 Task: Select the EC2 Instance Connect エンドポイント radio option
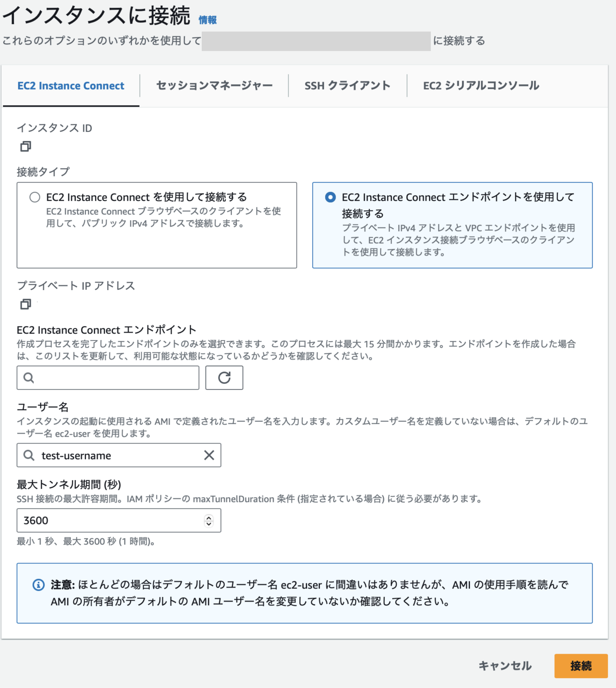point(330,197)
